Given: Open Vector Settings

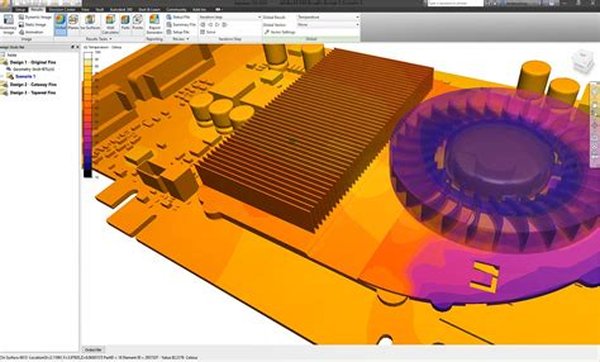Looking at the screenshot, I should 280,32.
